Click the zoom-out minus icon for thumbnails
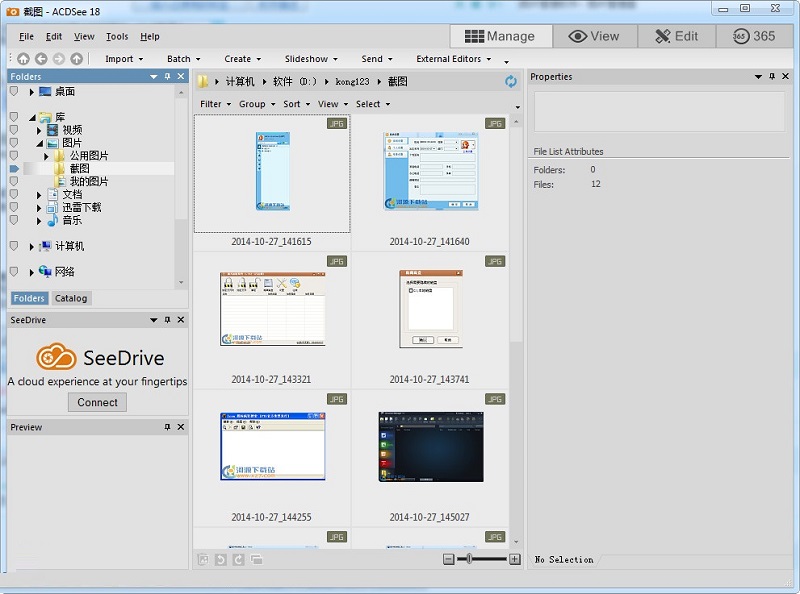 [x=449, y=559]
